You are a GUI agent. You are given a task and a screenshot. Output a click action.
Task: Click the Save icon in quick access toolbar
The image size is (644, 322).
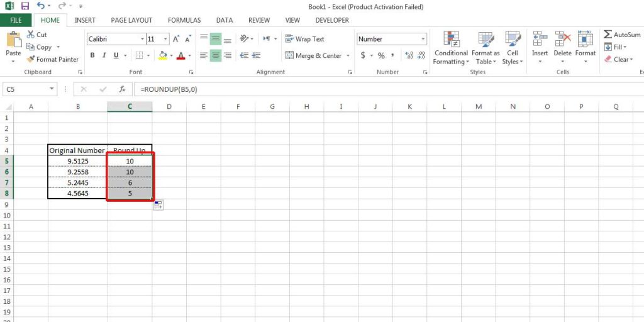25,6
